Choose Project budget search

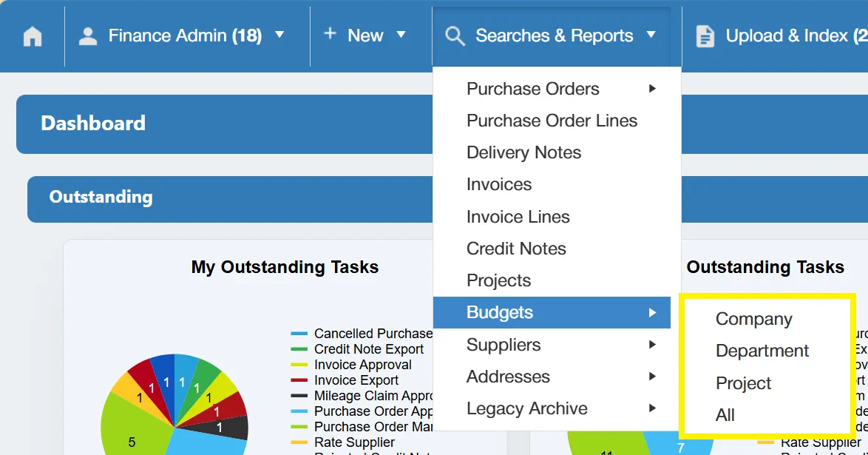743,383
